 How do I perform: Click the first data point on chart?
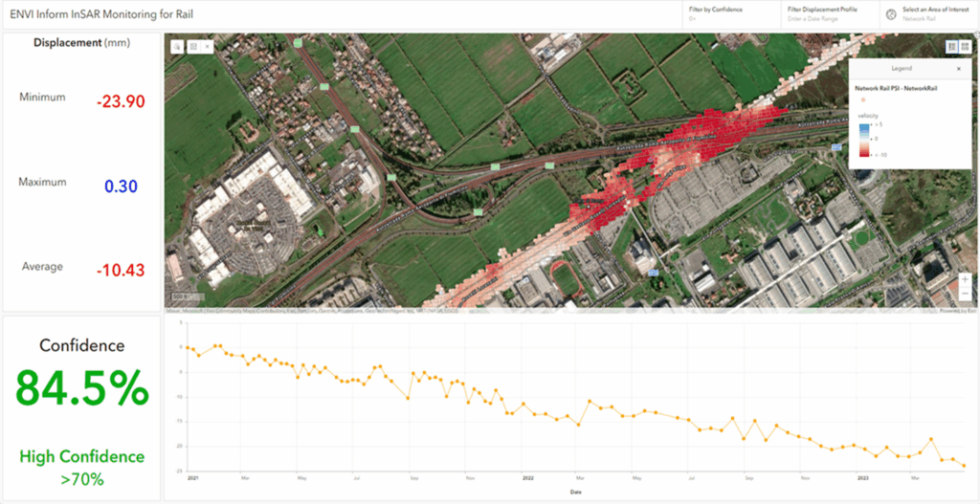click(187, 347)
